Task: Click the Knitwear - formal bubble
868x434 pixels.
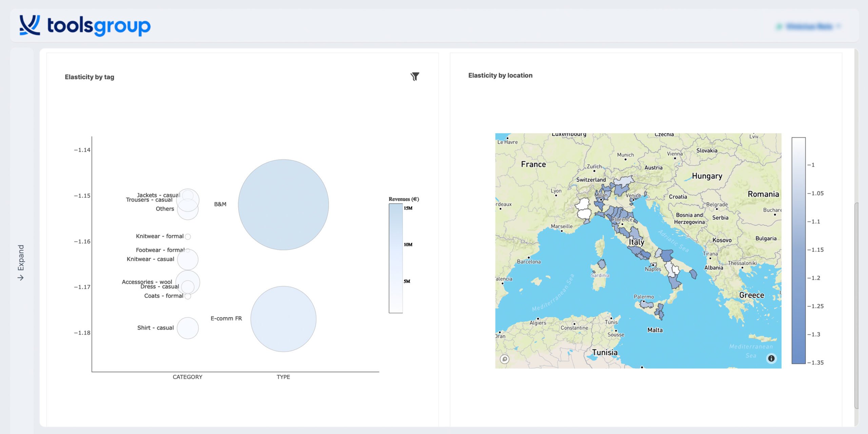Action: [188, 237]
